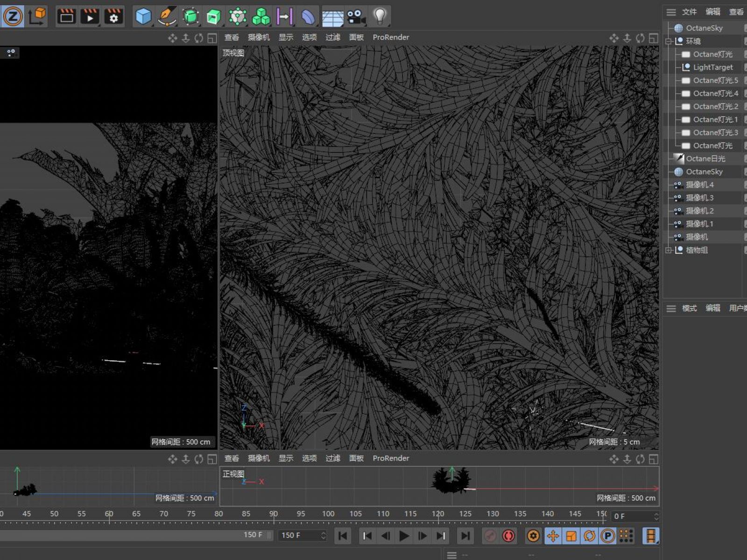Open 模式 menu in Attribute Manager
The width and height of the screenshot is (747, 560).
[x=689, y=308]
